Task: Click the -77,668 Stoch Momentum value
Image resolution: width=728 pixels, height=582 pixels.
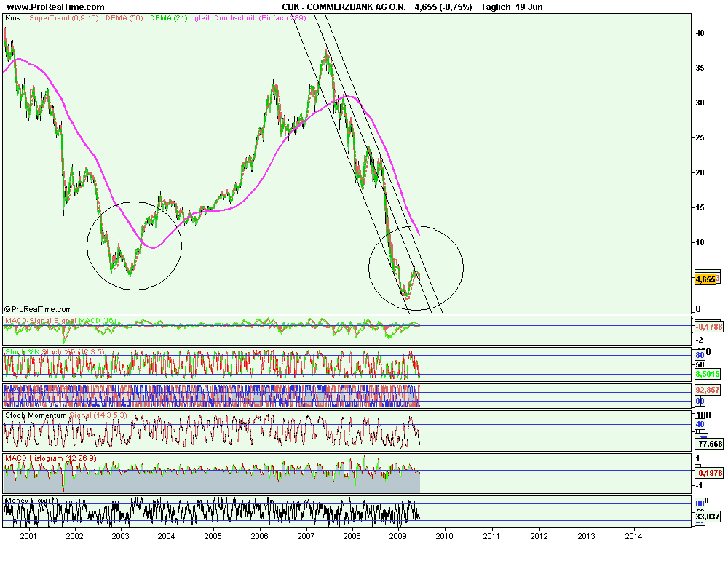Action: (x=709, y=445)
